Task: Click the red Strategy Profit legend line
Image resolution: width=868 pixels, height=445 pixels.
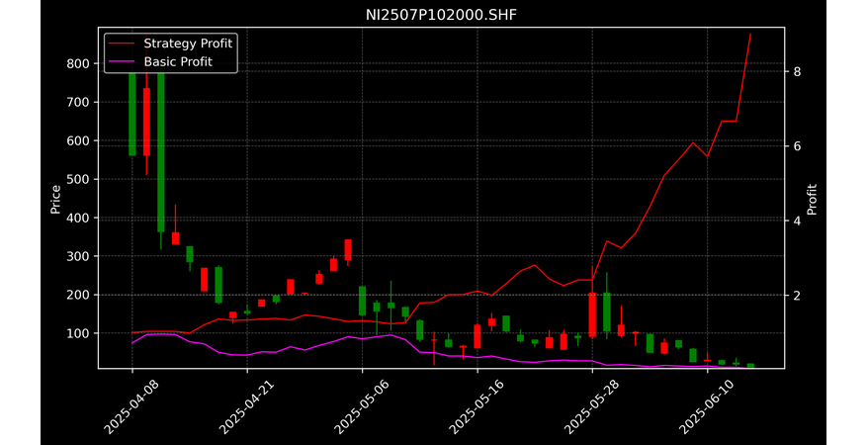Action: click(x=122, y=44)
